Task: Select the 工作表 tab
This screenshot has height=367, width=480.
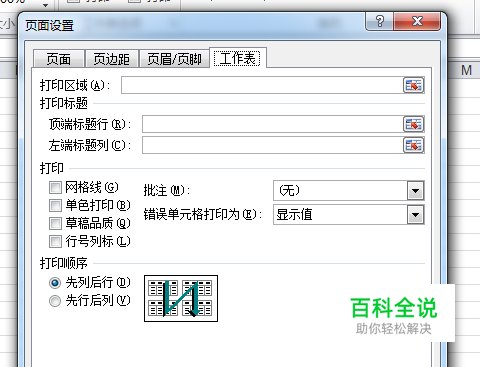Action: click(237, 58)
